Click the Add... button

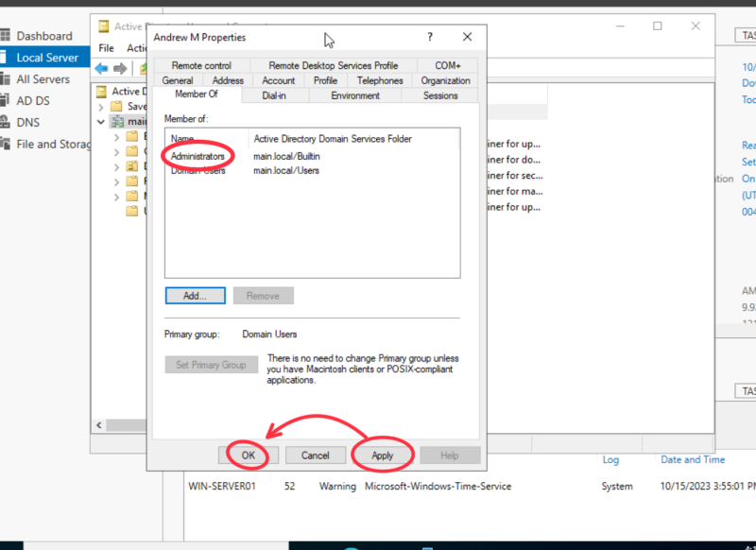click(195, 296)
